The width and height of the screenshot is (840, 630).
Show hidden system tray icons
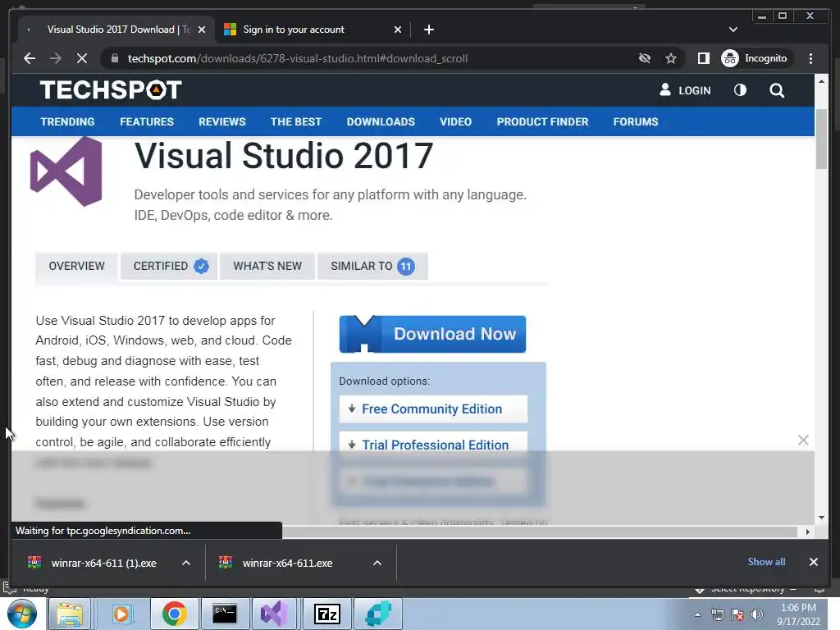[x=697, y=614]
